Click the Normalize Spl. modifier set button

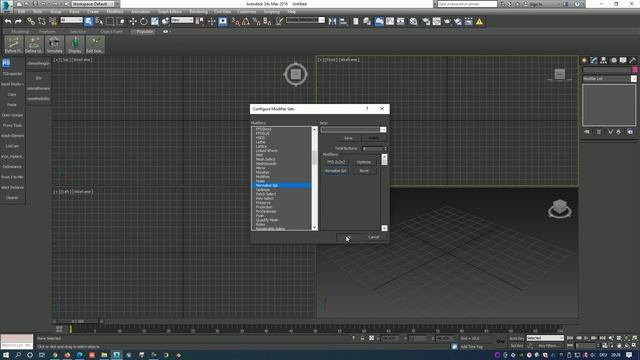(x=336, y=171)
